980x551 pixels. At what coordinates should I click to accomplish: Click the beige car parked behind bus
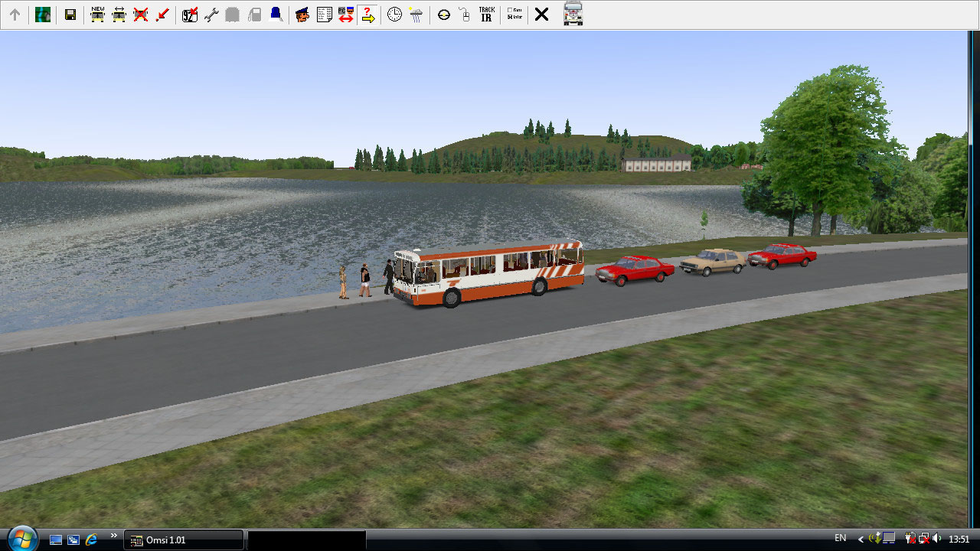pos(712,262)
